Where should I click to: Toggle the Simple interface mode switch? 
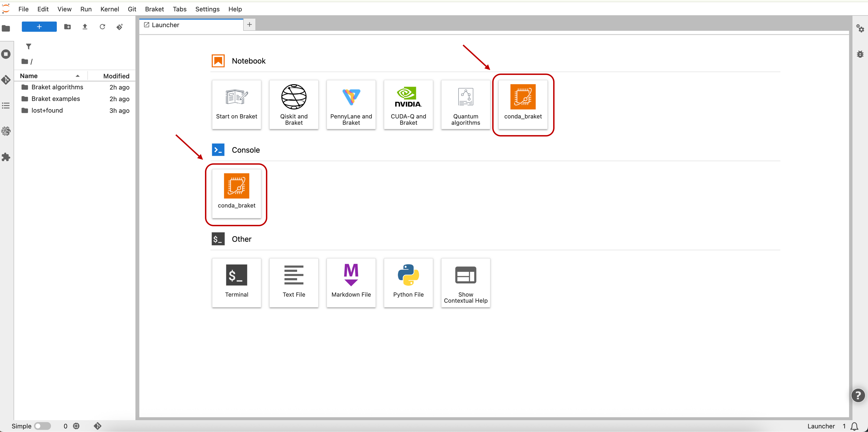[42, 426]
